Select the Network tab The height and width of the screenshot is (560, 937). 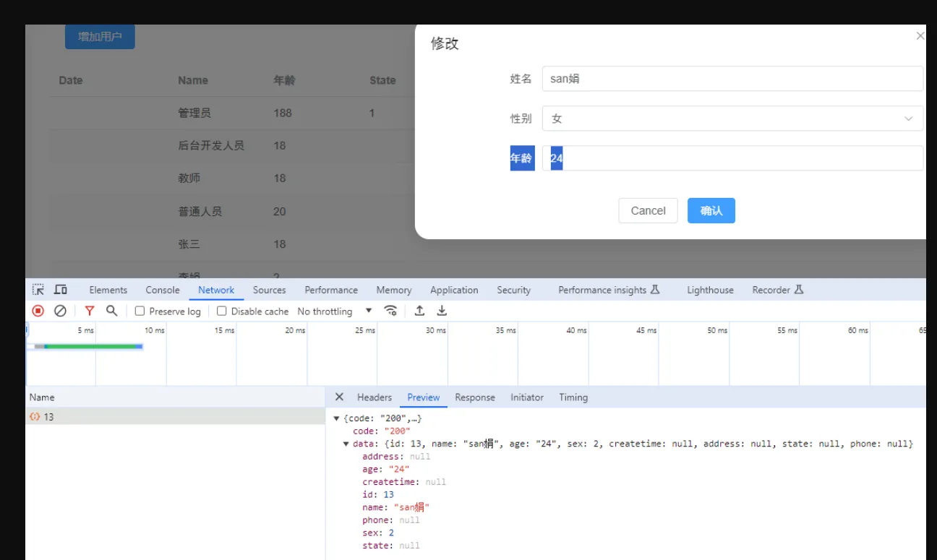(x=216, y=290)
